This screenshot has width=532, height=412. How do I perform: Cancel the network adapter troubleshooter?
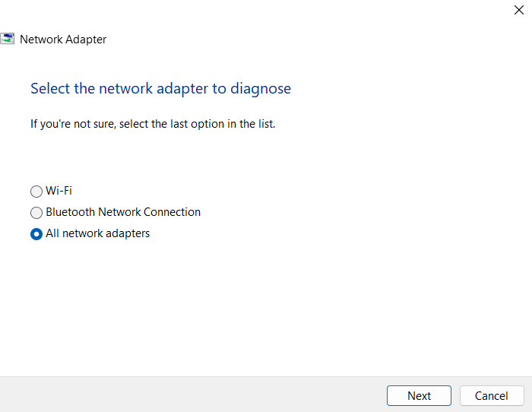492,395
